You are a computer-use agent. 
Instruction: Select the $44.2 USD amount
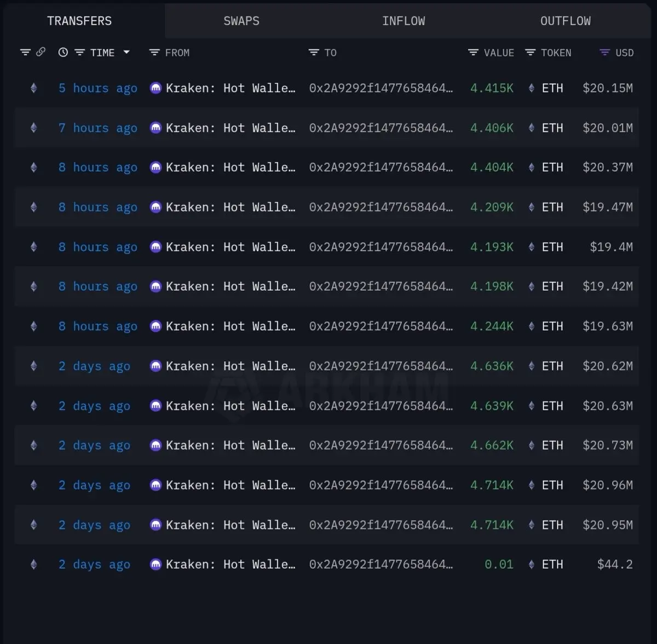[615, 564]
